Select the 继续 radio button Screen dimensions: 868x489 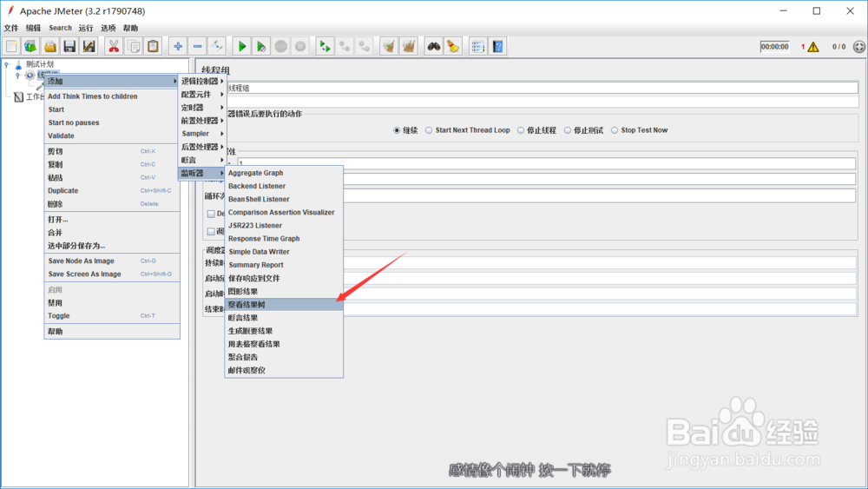(397, 130)
